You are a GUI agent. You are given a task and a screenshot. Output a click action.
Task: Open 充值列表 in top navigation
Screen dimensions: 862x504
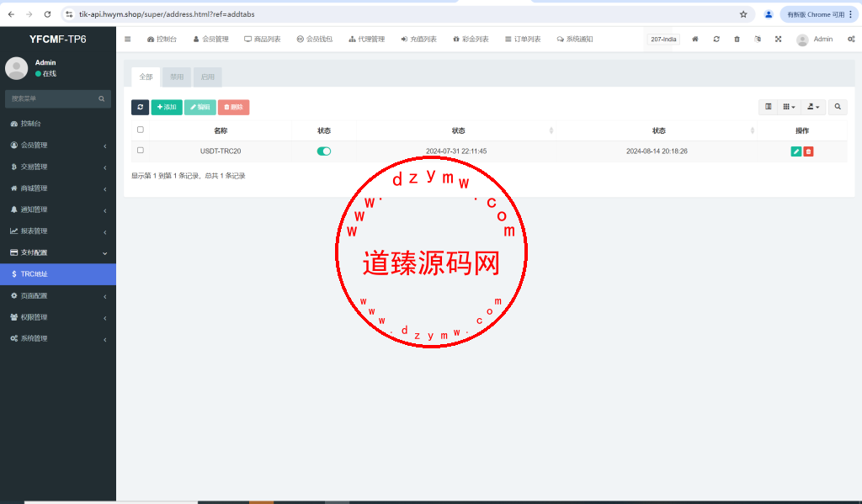[x=419, y=39]
